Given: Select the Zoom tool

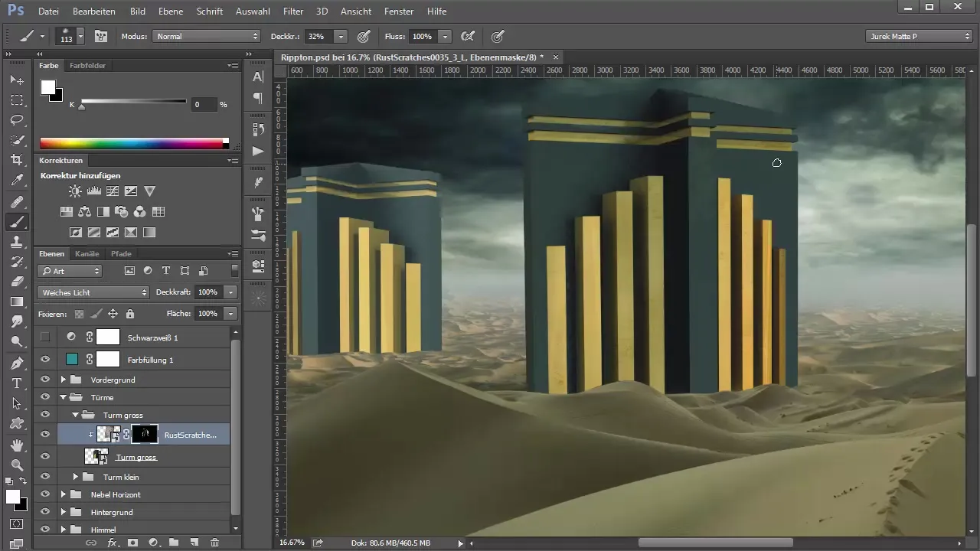Looking at the screenshot, I should click(17, 465).
